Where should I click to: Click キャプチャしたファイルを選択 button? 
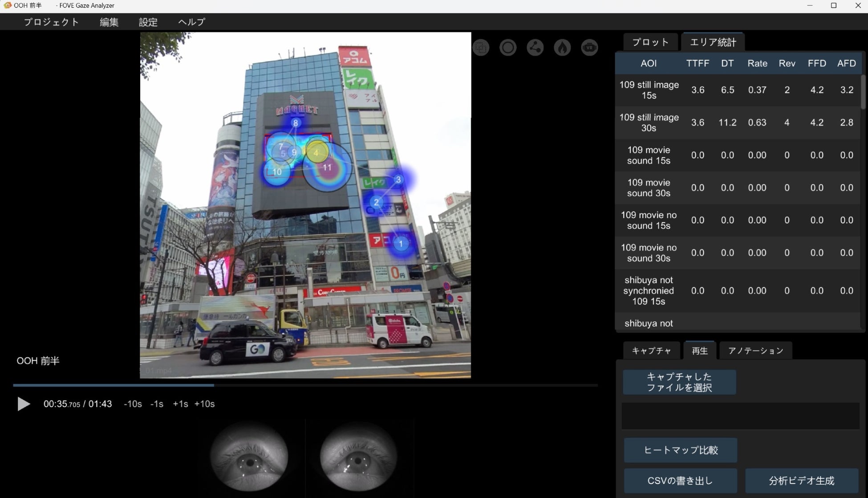[679, 382]
